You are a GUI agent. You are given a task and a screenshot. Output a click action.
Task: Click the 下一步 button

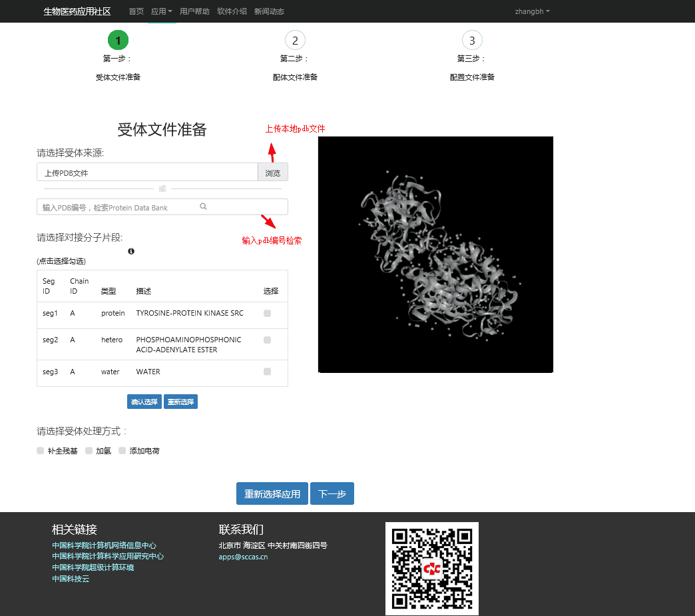pos(332,493)
